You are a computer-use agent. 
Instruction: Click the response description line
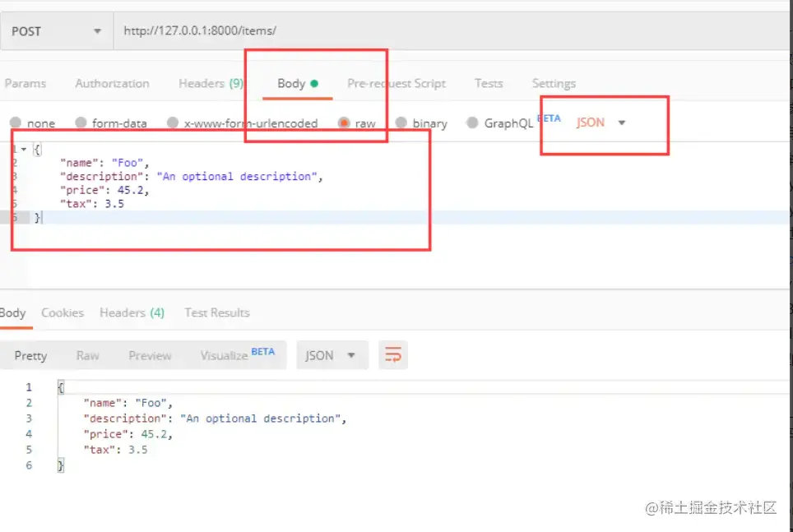215,419
